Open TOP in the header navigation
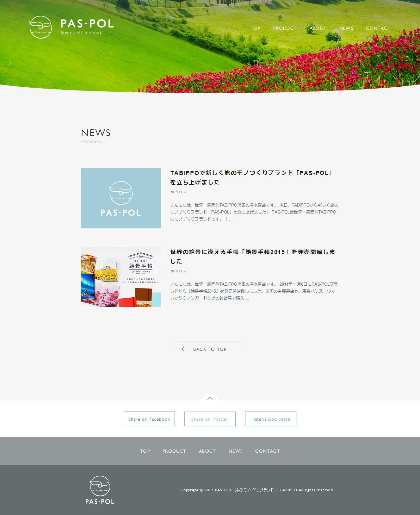Screen dimensions: 420x515 [x=256, y=28]
